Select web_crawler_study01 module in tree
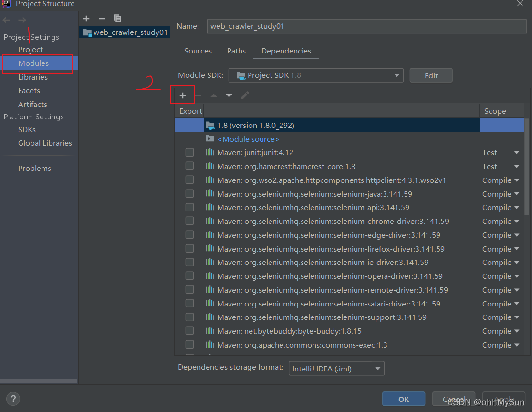 [x=125, y=32]
